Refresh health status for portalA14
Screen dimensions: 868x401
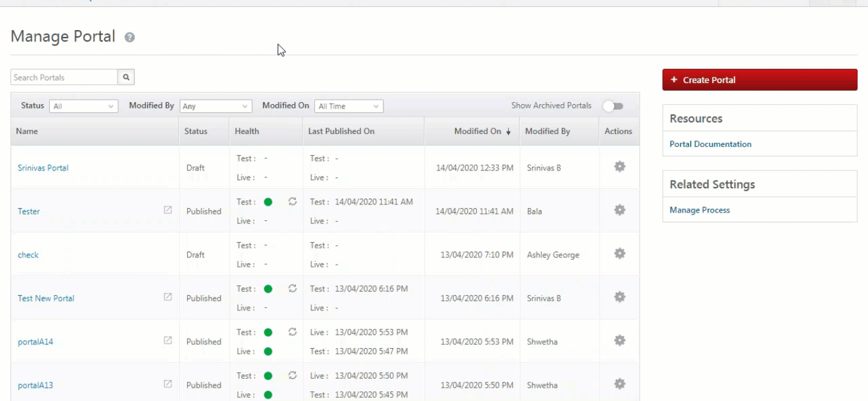tap(293, 331)
